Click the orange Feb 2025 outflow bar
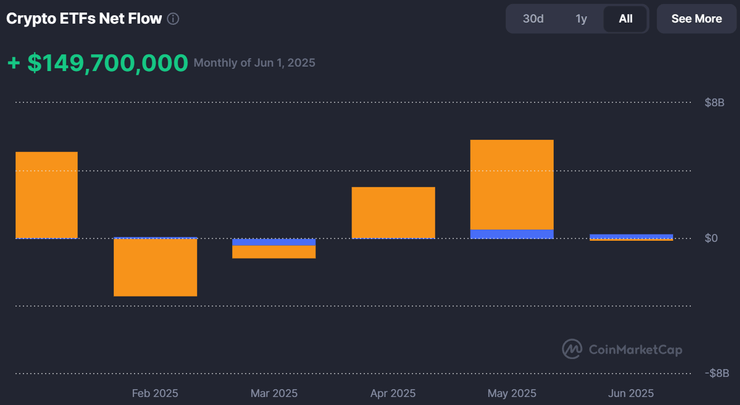 tap(155, 268)
